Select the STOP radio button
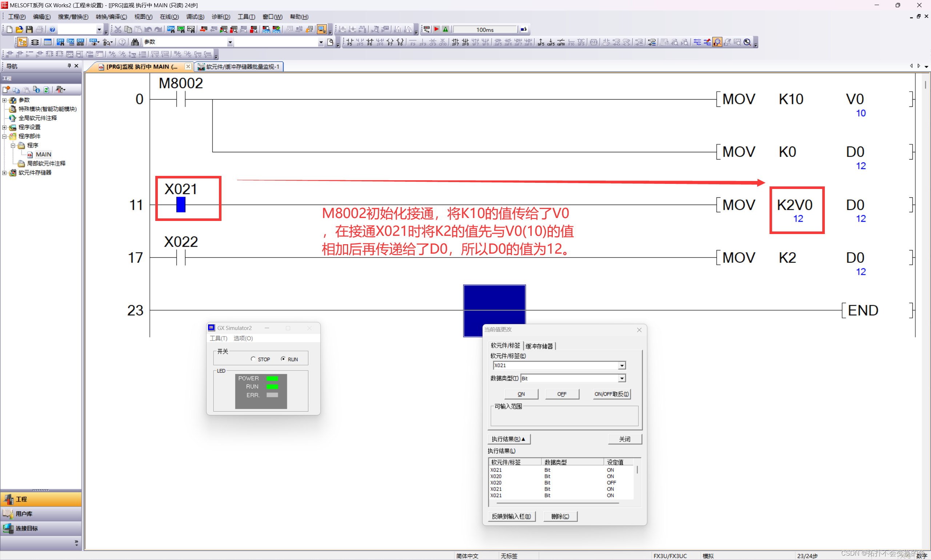931x560 pixels. pyautogui.click(x=253, y=359)
